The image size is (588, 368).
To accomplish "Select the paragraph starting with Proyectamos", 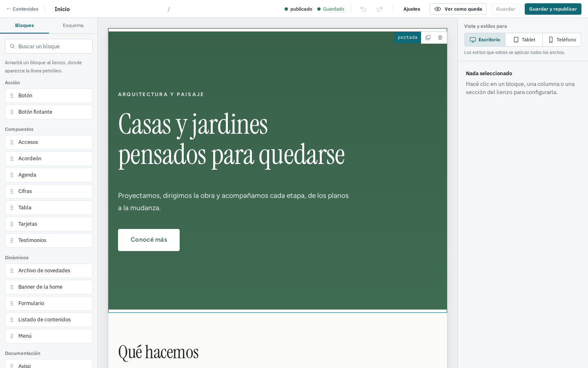I will (x=234, y=202).
